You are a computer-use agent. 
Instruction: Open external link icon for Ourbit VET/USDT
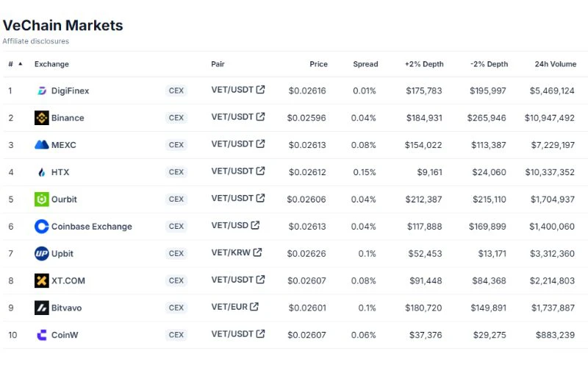tap(260, 198)
